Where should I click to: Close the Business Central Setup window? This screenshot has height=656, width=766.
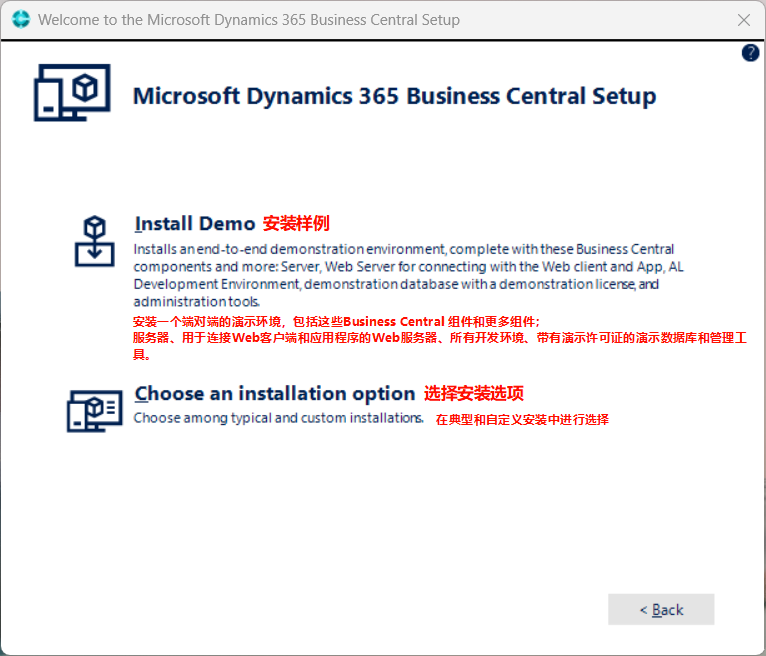tap(744, 20)
